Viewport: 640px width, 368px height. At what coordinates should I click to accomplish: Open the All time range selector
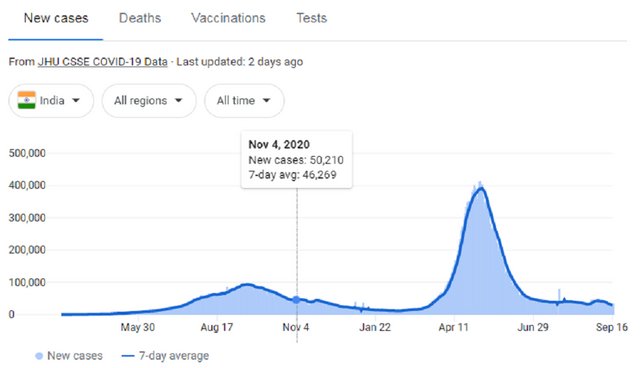[x=244, y=101]
